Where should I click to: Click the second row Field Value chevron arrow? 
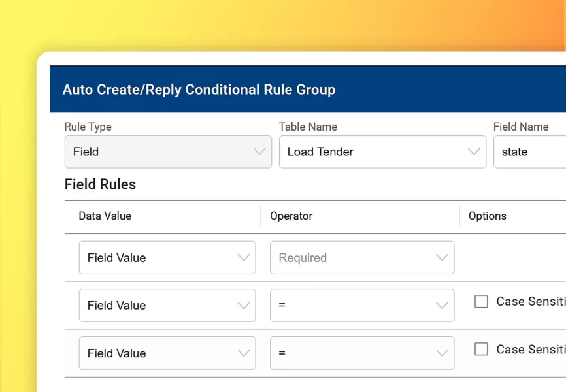point(244,306)
